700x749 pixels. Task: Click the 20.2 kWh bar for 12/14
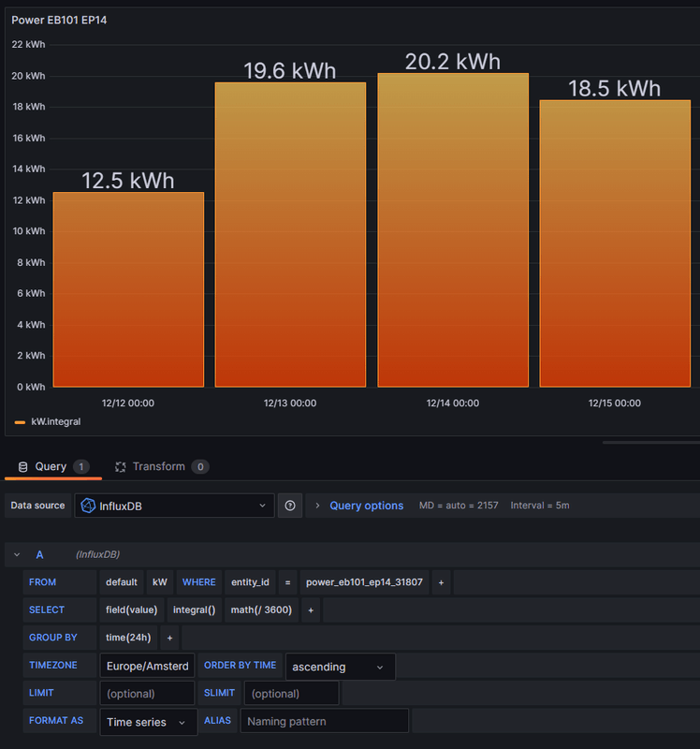(x=453, y=230)
